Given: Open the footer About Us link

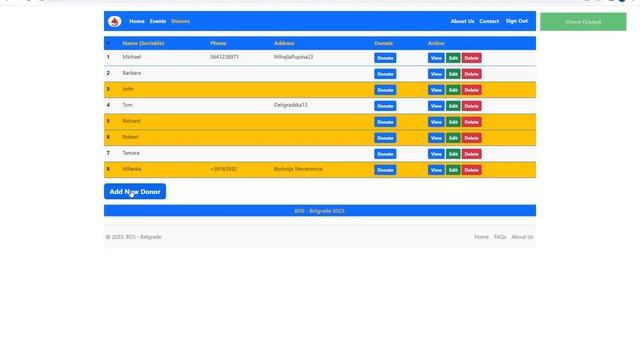Looking at the screenshot, I should (522, 237).
